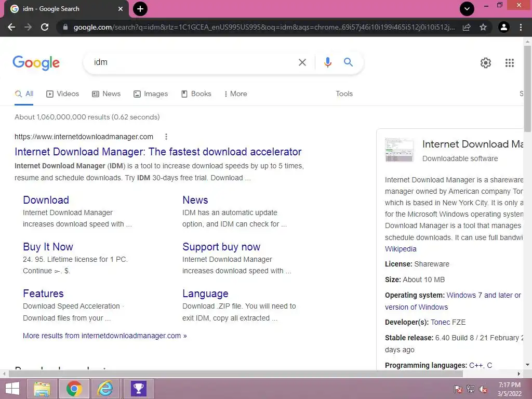Viewport: 532px width, 399px height.
Task: Open the Language sitelink
Action: click(x=205, y=294)
